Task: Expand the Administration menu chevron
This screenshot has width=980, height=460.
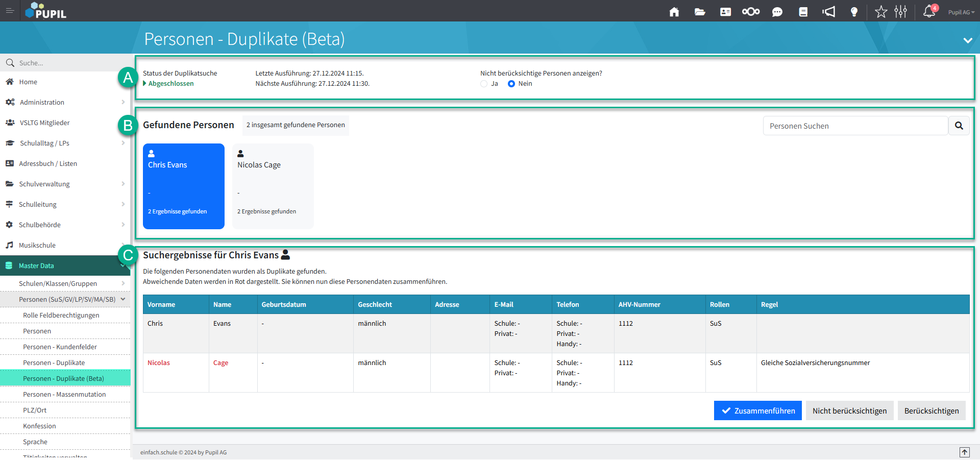Action: (x=123, y=102)
